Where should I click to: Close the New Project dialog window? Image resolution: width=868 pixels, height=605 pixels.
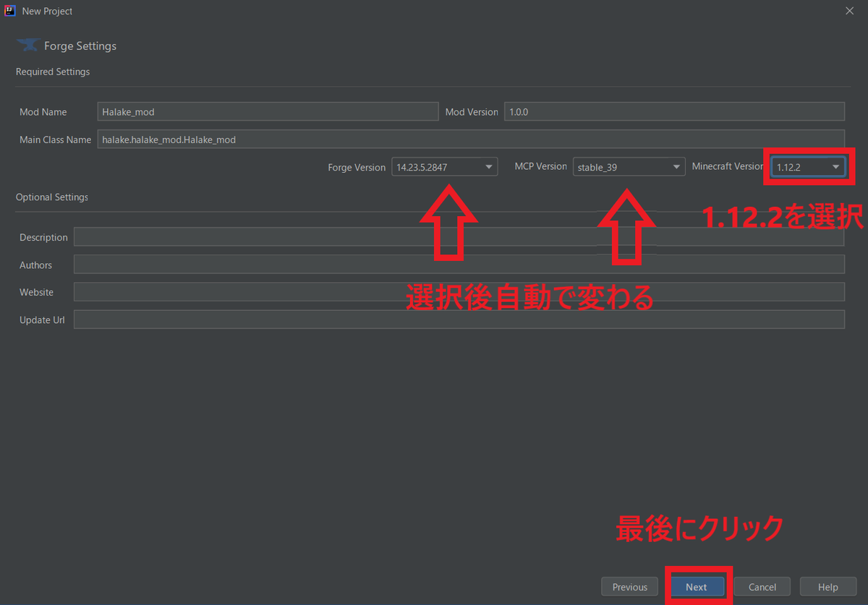849,11
